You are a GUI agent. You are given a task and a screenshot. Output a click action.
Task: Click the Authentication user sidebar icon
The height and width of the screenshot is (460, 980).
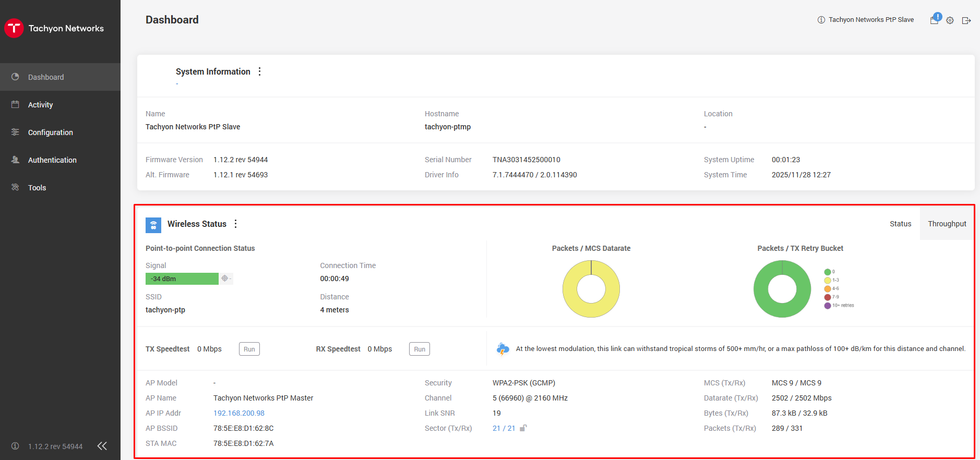pos(15,160)
